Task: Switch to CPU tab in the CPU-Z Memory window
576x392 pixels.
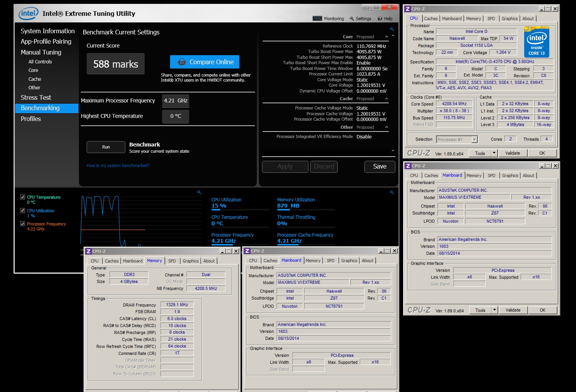Action: (x=95, y=261)
